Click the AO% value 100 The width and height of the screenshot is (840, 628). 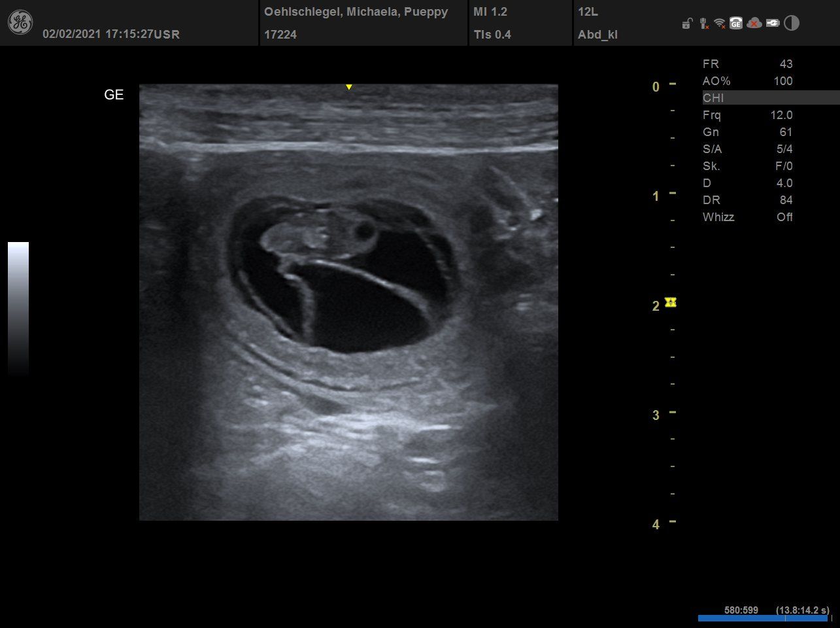pos(783,81)
